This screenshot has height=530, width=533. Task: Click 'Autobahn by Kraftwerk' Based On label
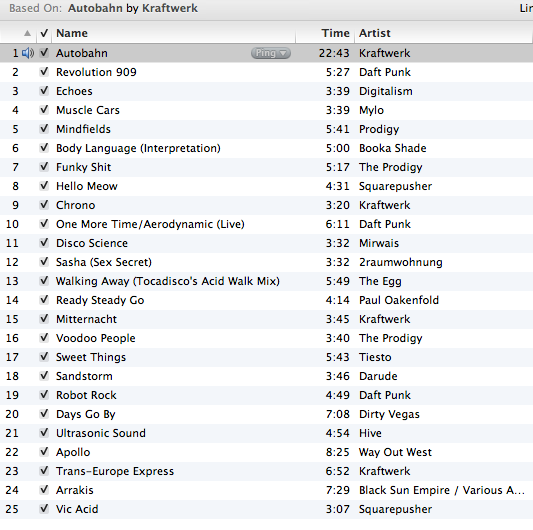tap(133, 8)
